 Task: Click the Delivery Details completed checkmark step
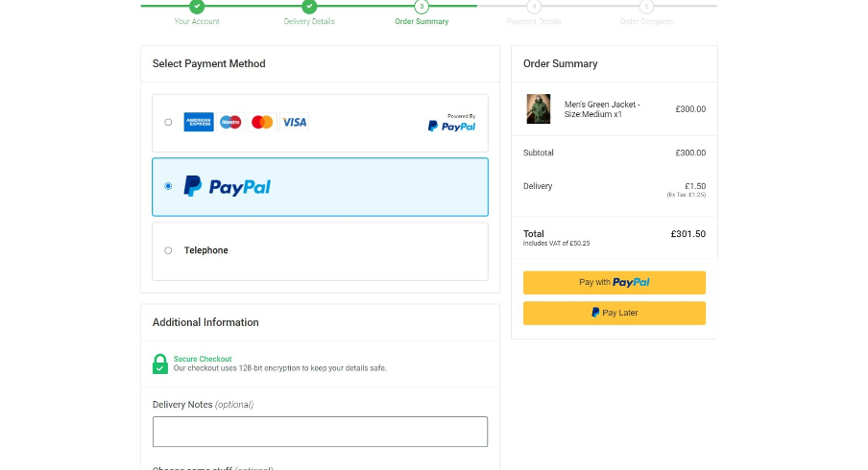(309, 7)
